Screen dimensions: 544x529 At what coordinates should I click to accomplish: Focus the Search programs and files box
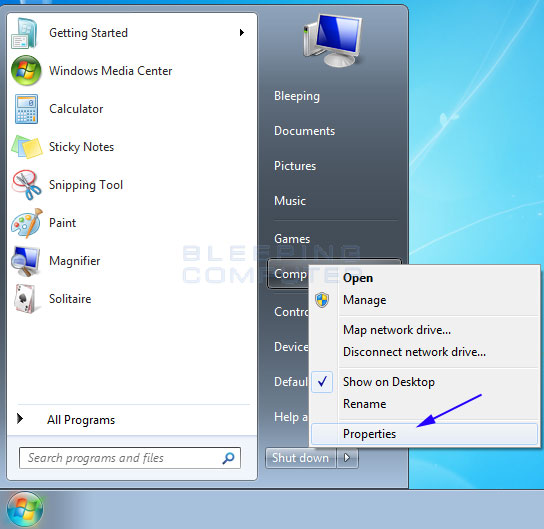[130, 458]
